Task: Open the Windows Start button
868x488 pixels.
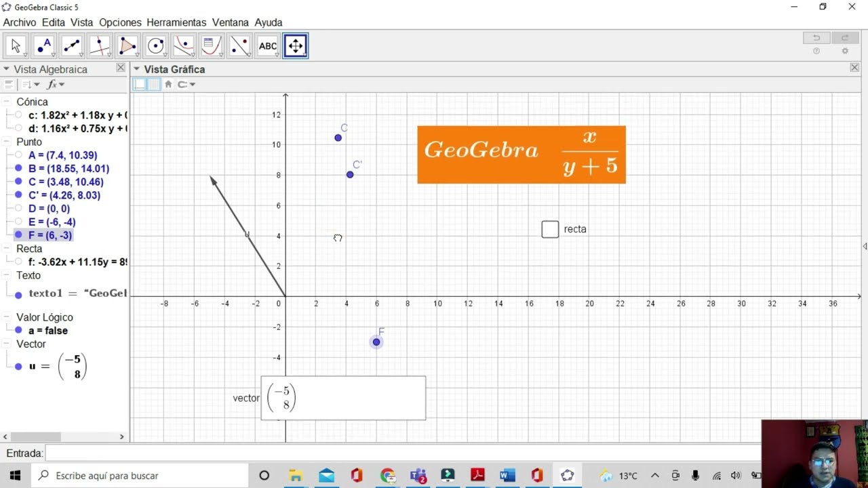Action: (15, 475)
